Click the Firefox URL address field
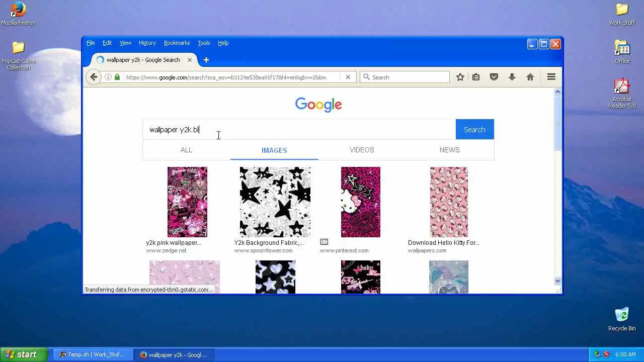Screen dimensions: 644x362 click(231, 77)
